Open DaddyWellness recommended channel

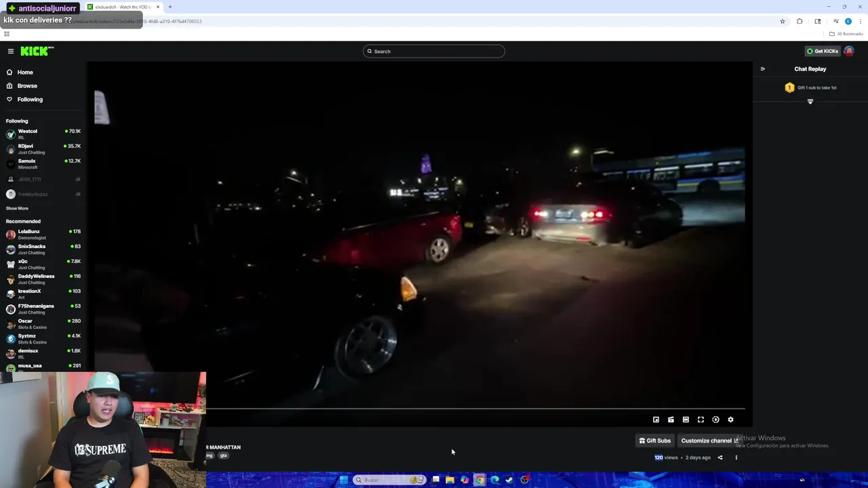coord(43,279)
